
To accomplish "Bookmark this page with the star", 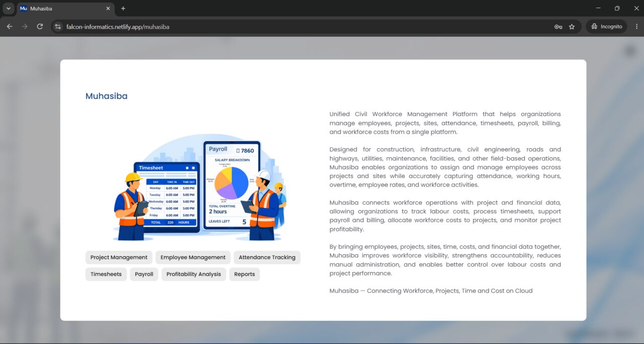I will (572, 27).
